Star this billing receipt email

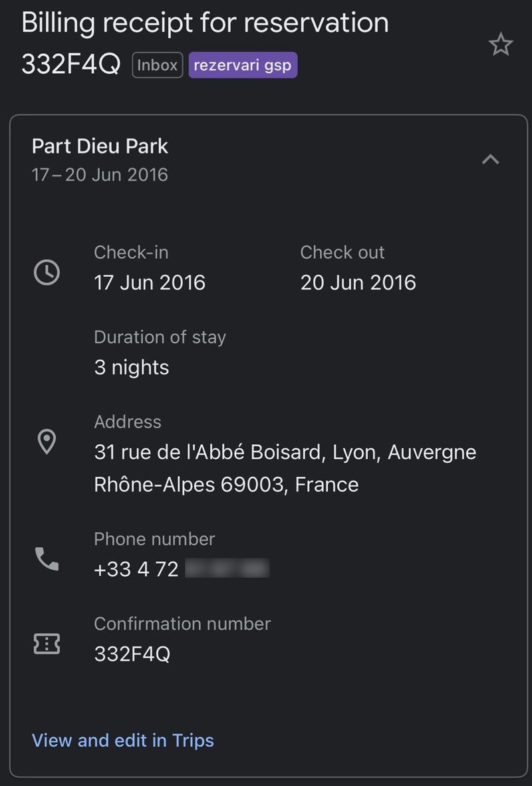[500, 44]
